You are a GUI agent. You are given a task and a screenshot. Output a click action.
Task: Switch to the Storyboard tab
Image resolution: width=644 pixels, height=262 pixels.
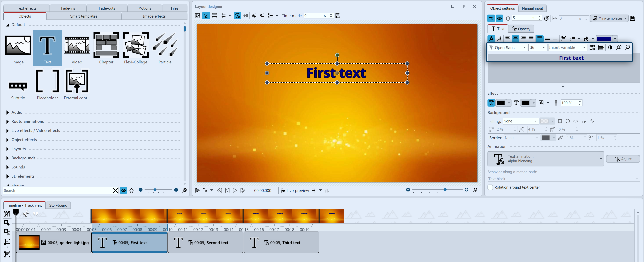coord(58,205)
